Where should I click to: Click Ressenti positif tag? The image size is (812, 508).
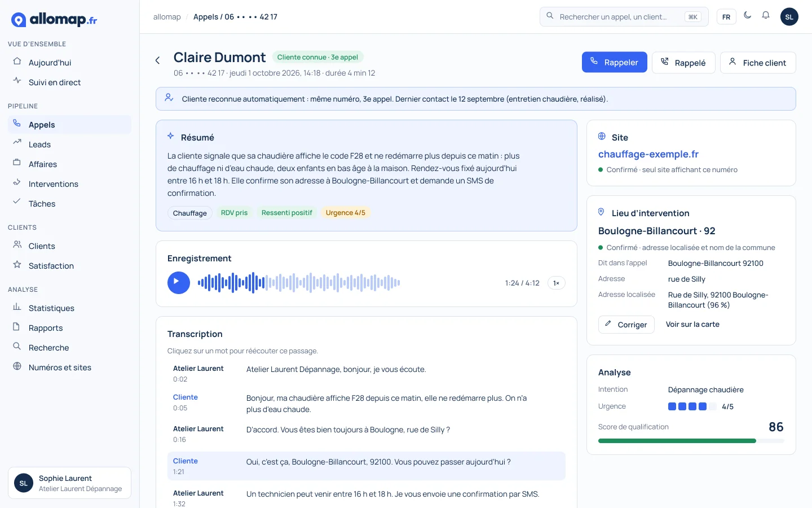(x=286, y=213)
